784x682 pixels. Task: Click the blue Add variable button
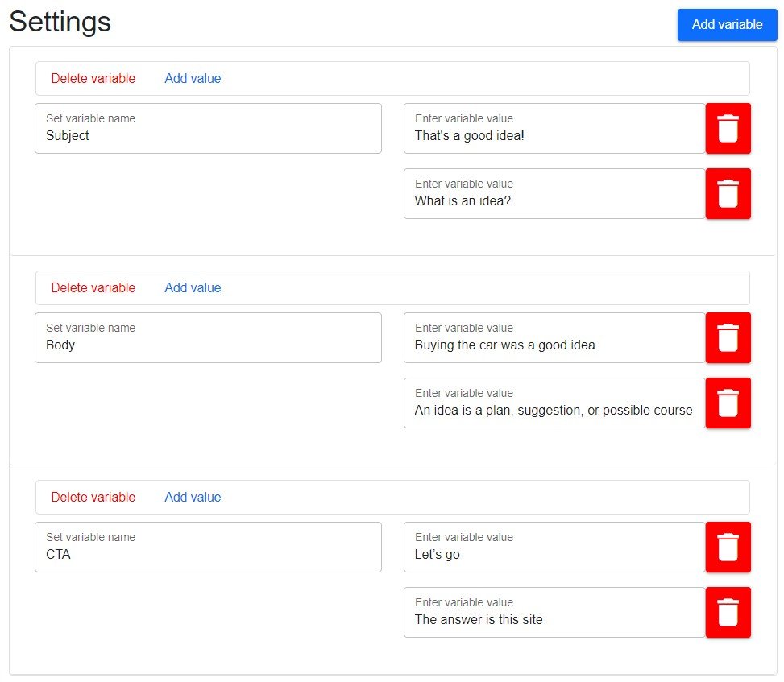tap(727, 24)
